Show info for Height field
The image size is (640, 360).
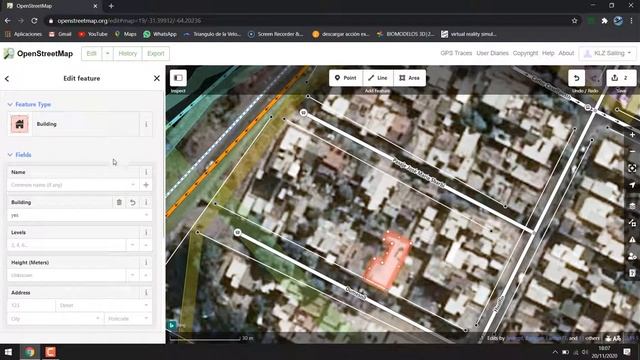click(x=146, y=262)
